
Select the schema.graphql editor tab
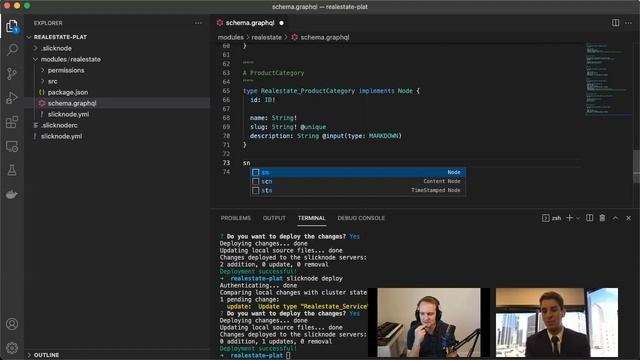point(250,23)
